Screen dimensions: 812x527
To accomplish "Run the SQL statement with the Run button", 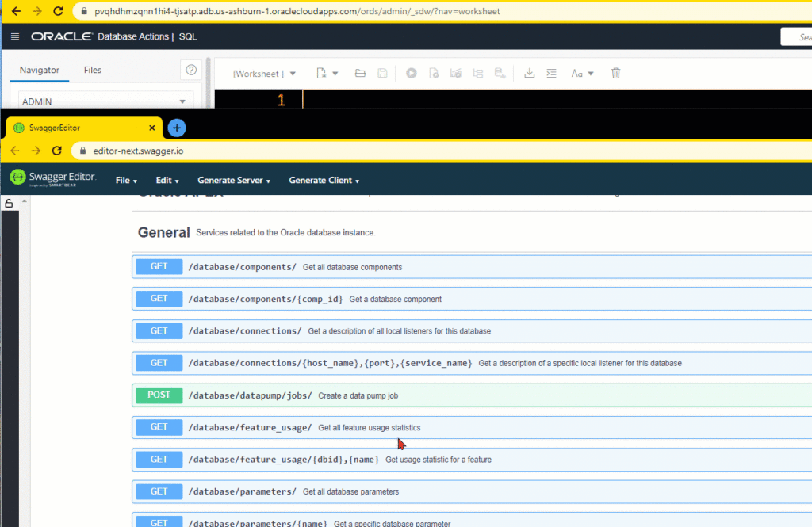I will click(x=411, y=72).
